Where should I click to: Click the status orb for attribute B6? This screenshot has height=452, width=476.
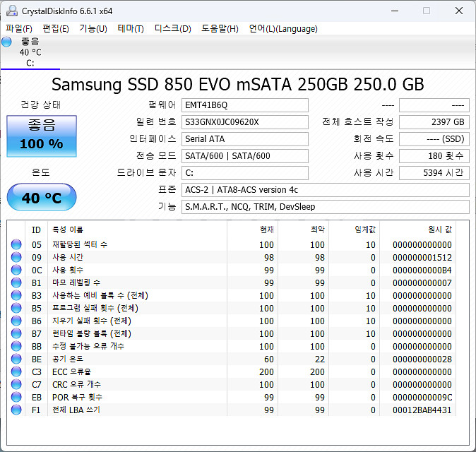click(16, 321)
